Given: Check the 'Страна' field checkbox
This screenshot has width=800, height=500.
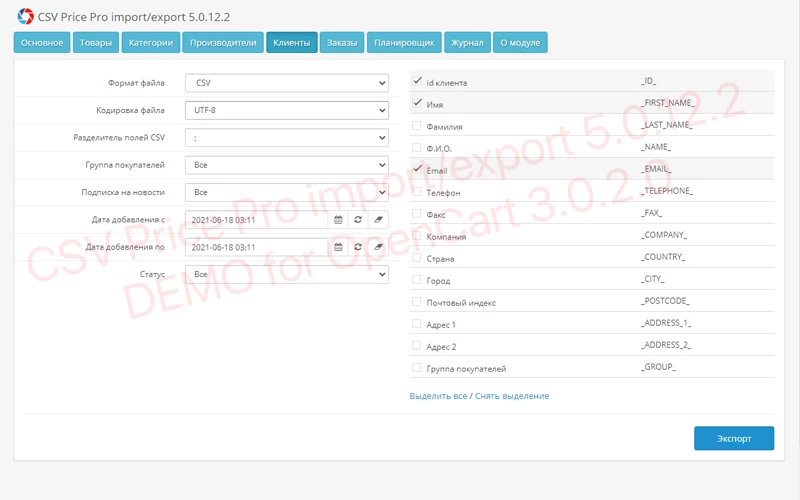Looking at the screenshot, I should [x=417, y=257].
